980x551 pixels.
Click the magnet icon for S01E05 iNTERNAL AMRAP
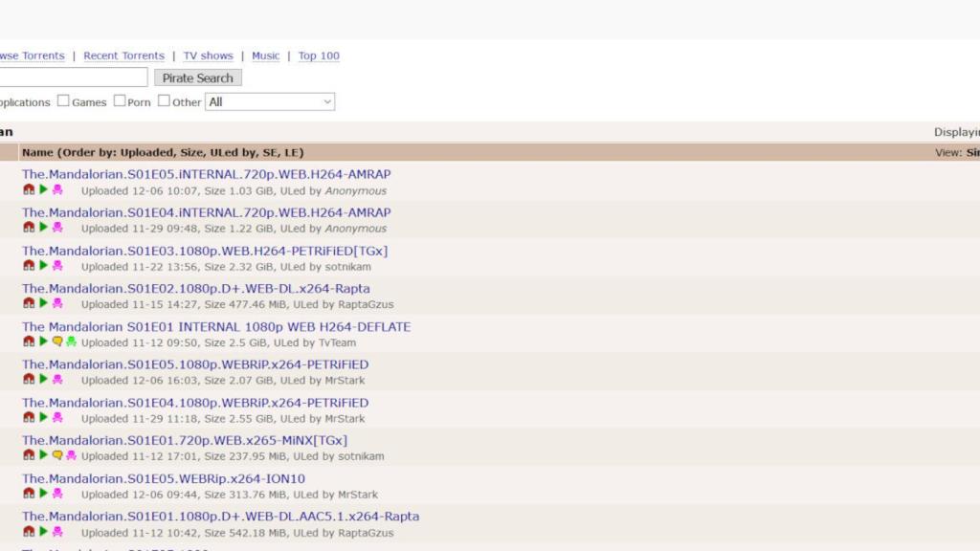(29, 189)
